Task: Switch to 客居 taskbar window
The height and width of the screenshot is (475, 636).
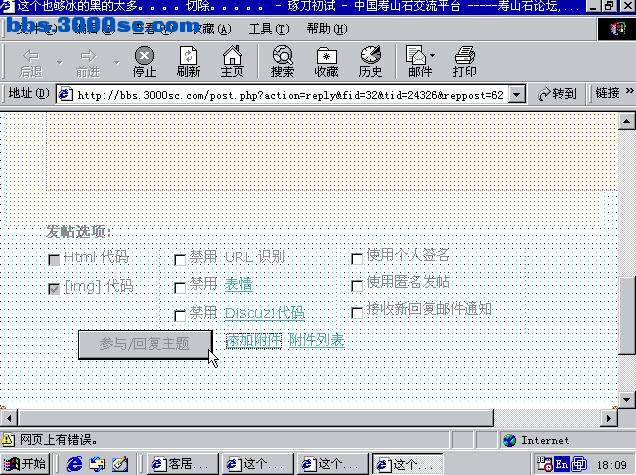Action: [x=182, y=464]
